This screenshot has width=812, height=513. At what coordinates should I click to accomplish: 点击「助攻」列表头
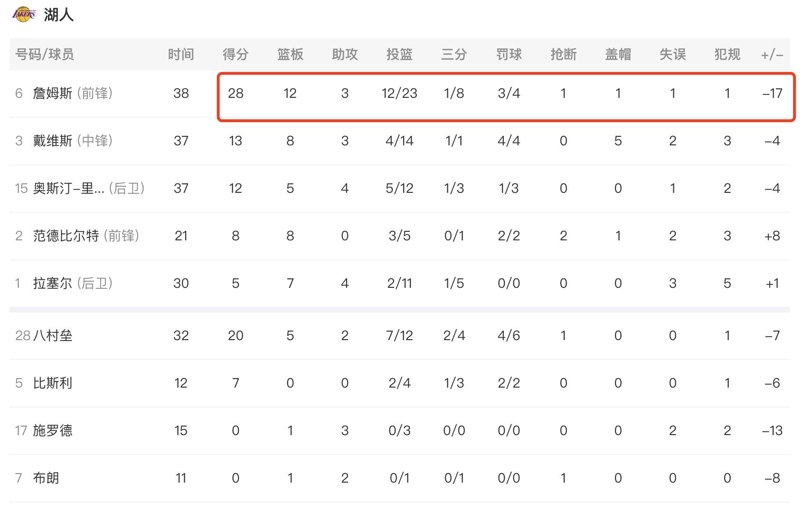pos(345,54)
